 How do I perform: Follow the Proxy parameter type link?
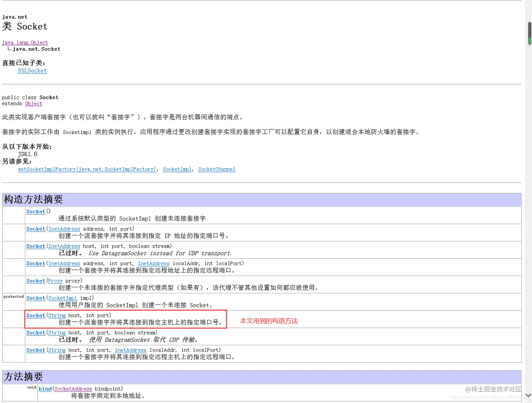tap(55, 281)
